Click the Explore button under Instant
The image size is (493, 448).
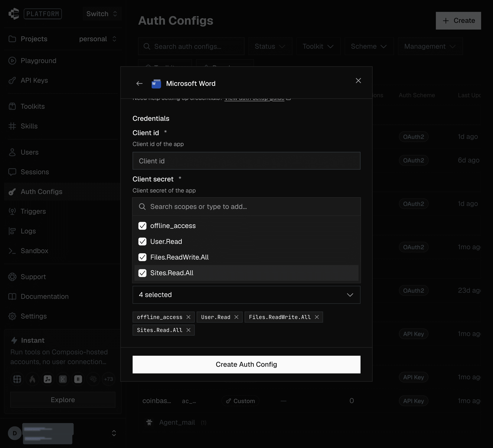(63, 400)
